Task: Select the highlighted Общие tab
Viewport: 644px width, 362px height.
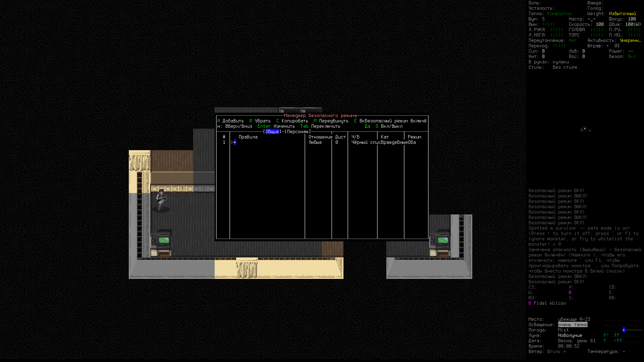Action: pos(272,131)
